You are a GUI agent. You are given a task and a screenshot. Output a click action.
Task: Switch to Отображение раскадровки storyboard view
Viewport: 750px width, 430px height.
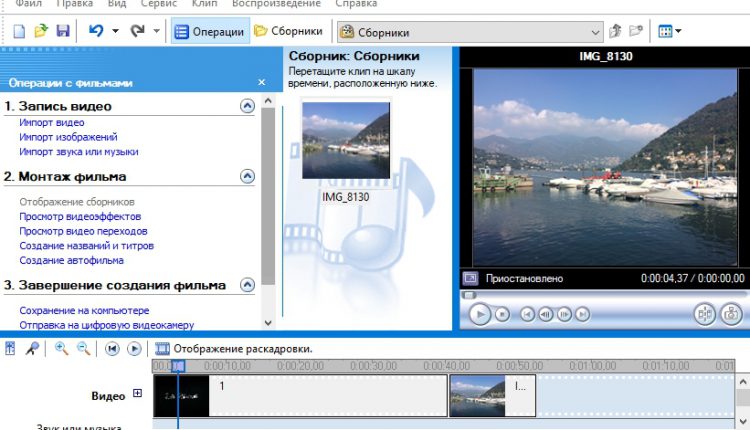coord(234,349)
